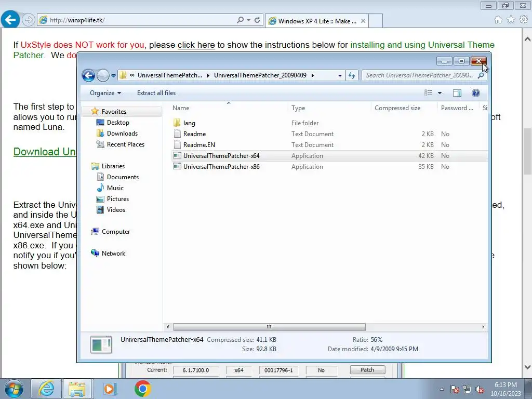Screen dimensions: 532x399
Task: Click Computer in navigation pane
Action: 116,232
